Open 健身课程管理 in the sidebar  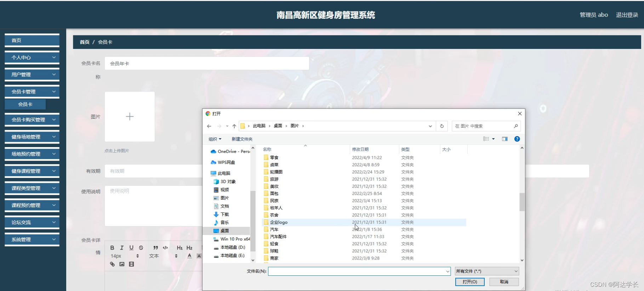point(32,171)
